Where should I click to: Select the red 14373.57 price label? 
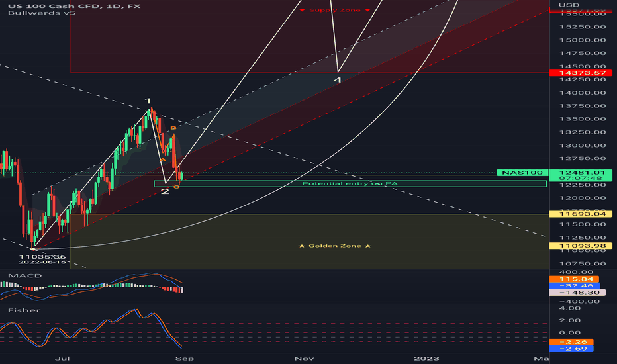pos(581,73)
